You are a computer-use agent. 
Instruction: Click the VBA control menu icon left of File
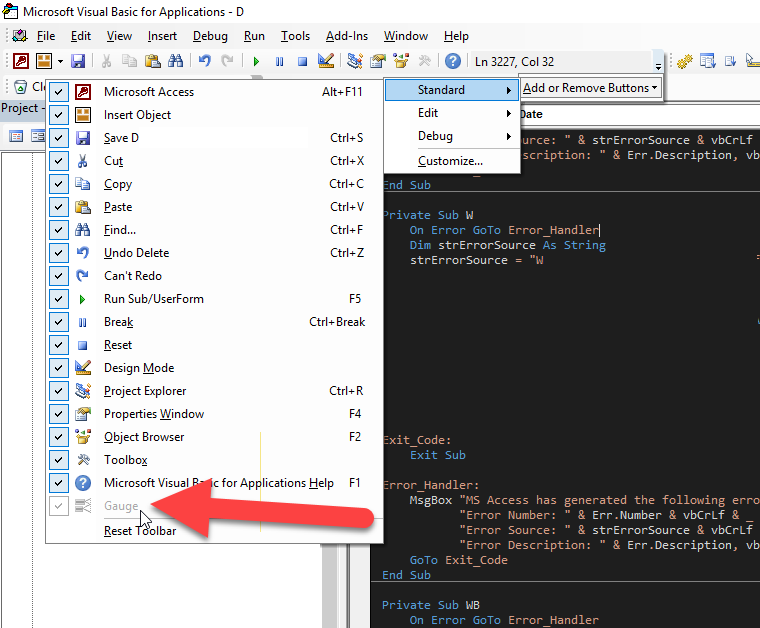pyautogui.click(x=20, y=36)
